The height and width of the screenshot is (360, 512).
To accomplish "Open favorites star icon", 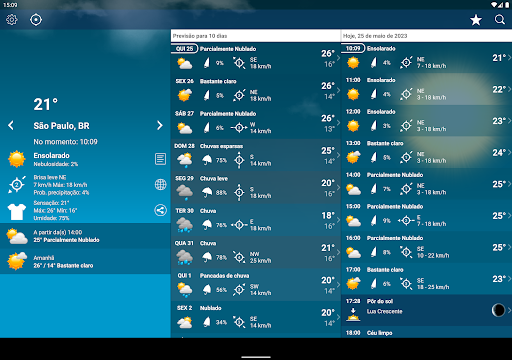I will pos(476,20).
